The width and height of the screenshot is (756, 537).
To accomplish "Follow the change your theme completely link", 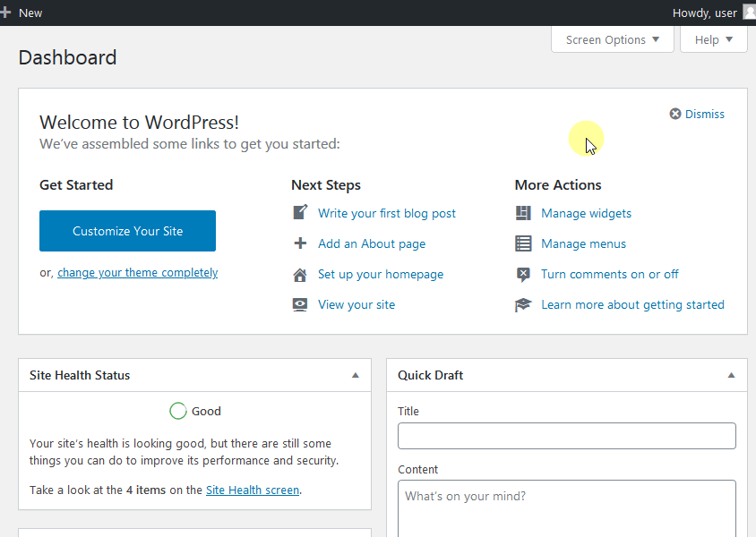I will [x=137, y=273].
